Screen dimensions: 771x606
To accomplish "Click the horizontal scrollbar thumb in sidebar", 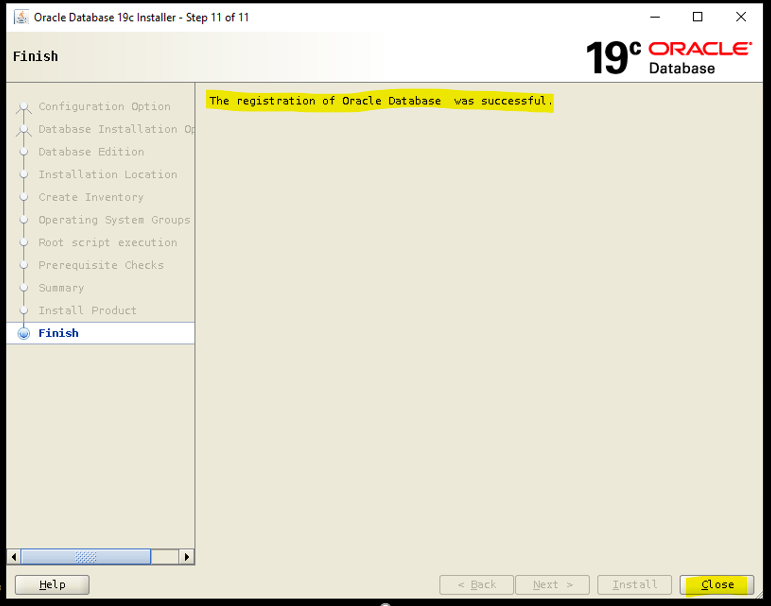I will 86,557.
